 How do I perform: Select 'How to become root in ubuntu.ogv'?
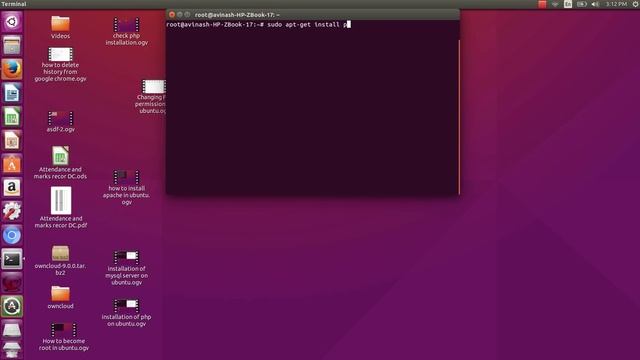[x=64, y=337]
